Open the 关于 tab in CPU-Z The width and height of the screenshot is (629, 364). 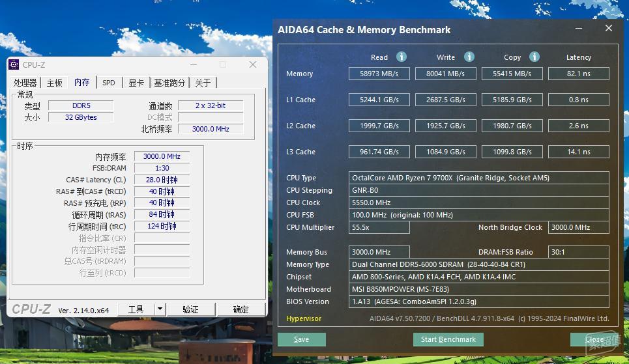tap(203, 83)
